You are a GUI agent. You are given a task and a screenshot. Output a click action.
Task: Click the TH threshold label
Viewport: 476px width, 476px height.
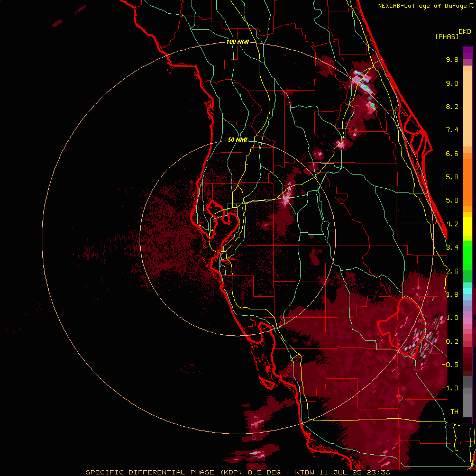coord(454,412)
